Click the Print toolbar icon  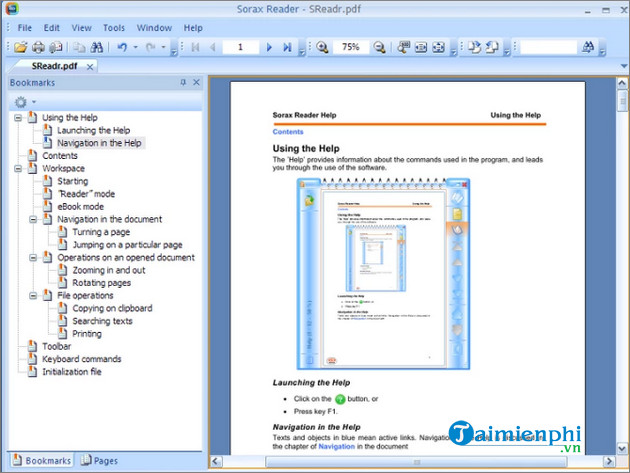(x=38, y=47)
